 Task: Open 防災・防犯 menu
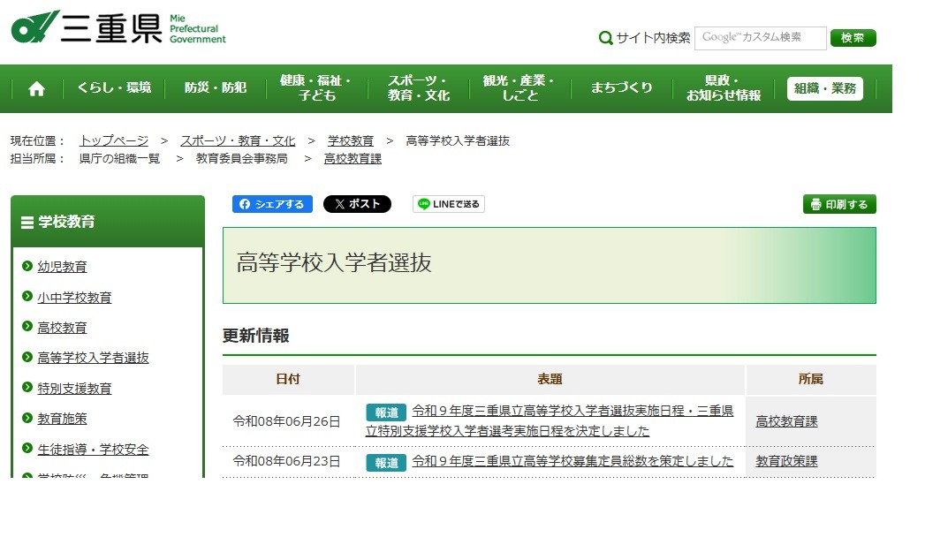216,87
